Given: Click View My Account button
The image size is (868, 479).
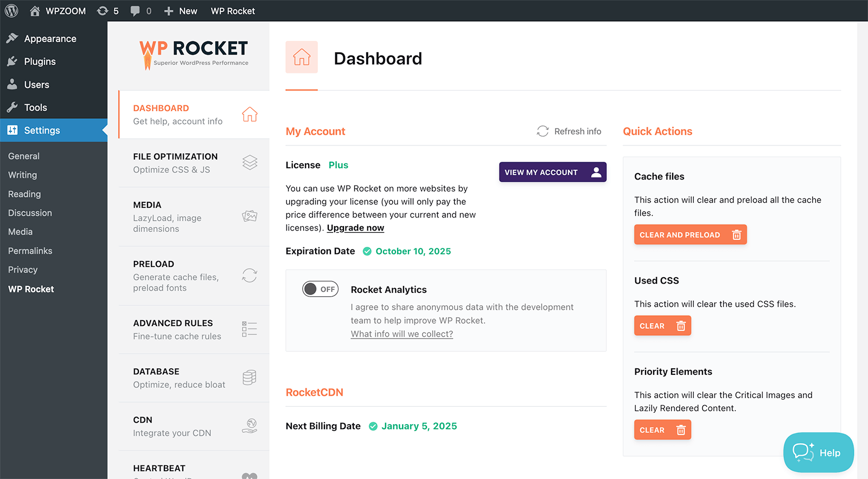Looking at the screenshot, I should click(x=553, y=172).
